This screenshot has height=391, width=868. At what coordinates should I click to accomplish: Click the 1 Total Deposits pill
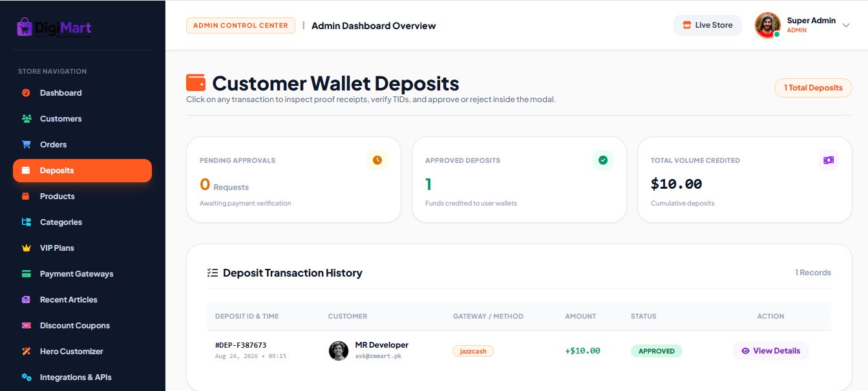point(813,88)
